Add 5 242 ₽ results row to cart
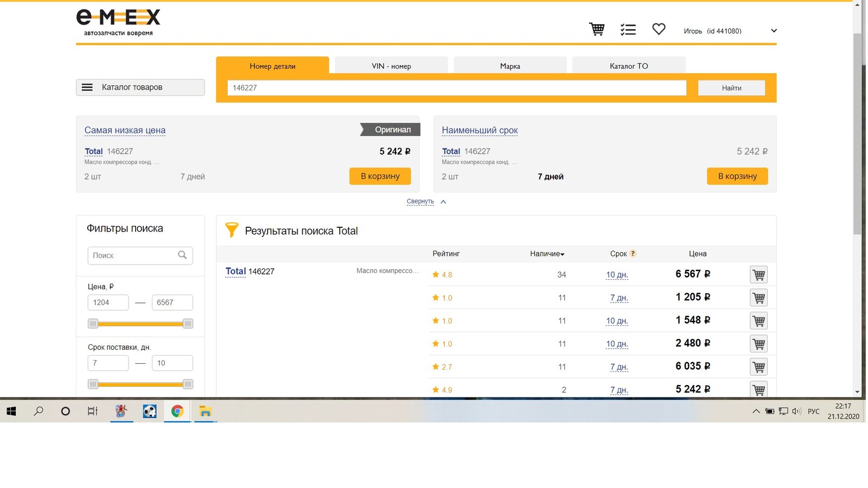Viewport: 868px width, 488px height. [759, 389]
